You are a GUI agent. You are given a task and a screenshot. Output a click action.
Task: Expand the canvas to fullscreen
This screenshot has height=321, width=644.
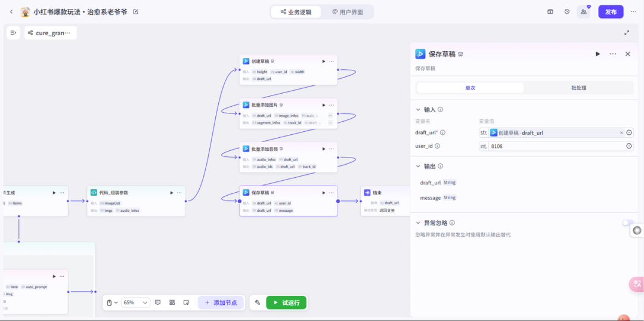tap(627, 33)
